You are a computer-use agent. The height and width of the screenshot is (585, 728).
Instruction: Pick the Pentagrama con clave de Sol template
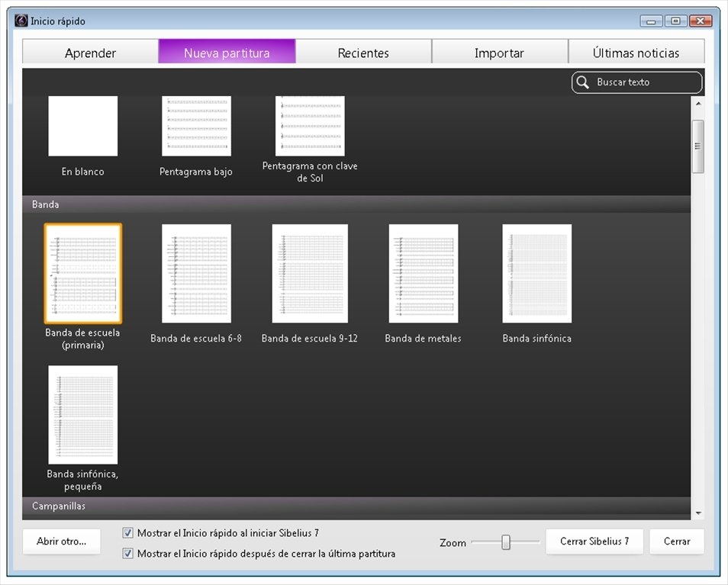(x=310, y=126)
